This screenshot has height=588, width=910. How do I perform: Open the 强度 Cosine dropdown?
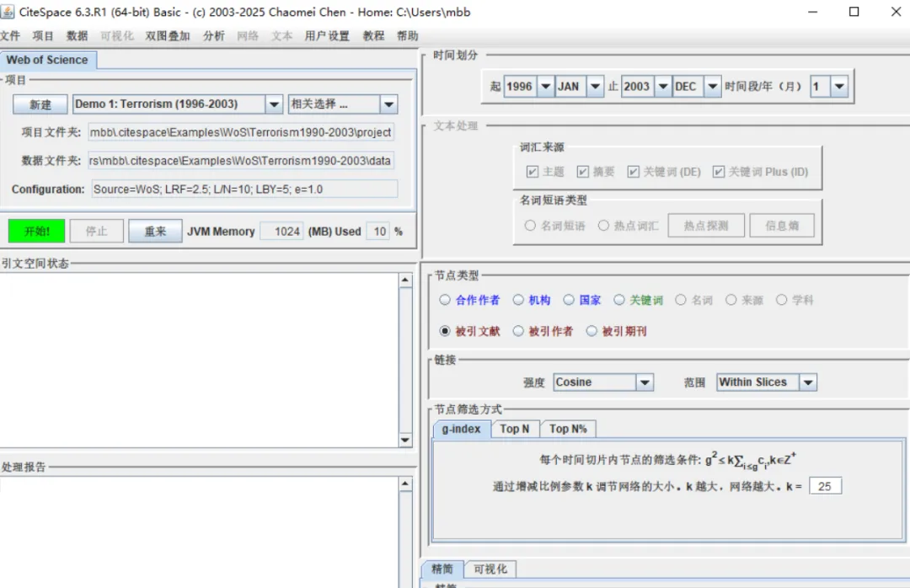[645, 382]
